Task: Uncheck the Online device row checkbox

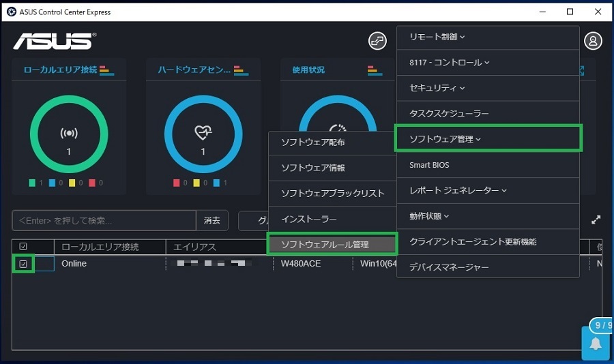Action: [x=23, y=264]
